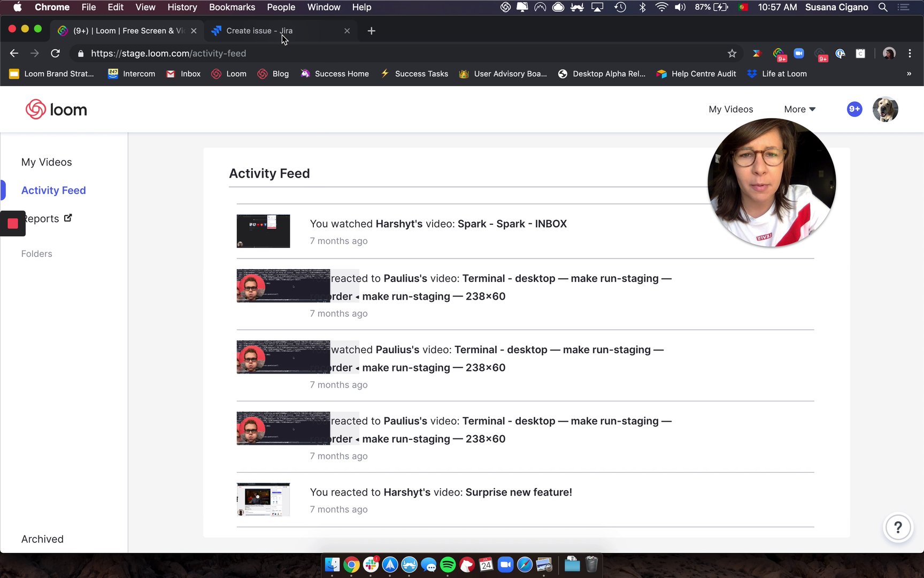Open the Spark - Spark - INBOX video title
Screen dimensions: 924x578
(x=512, y=224)
